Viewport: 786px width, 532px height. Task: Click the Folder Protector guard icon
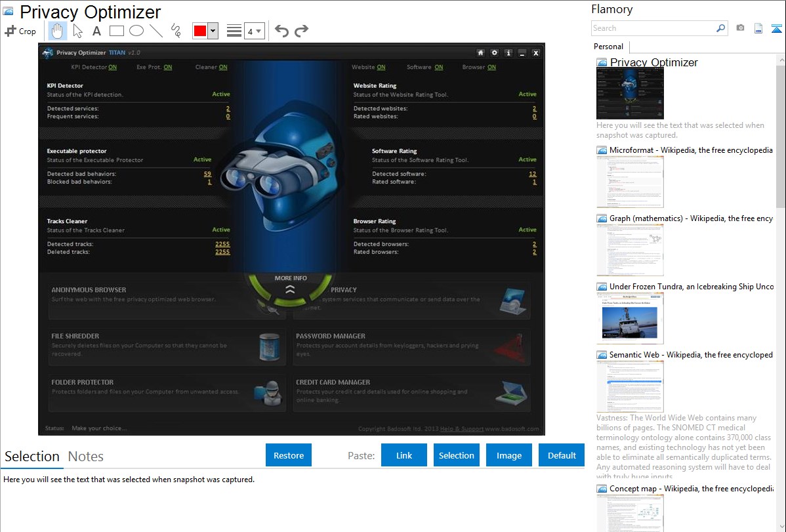click(268, 393)
